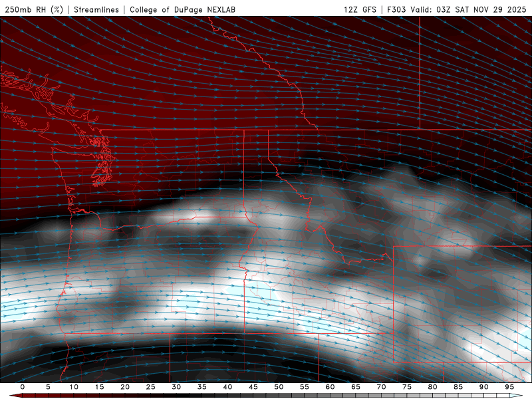This screenshot has height=399, width=532.
Task: Click the "250mb RH (%)" title text
Action: [x=34, y=9]
